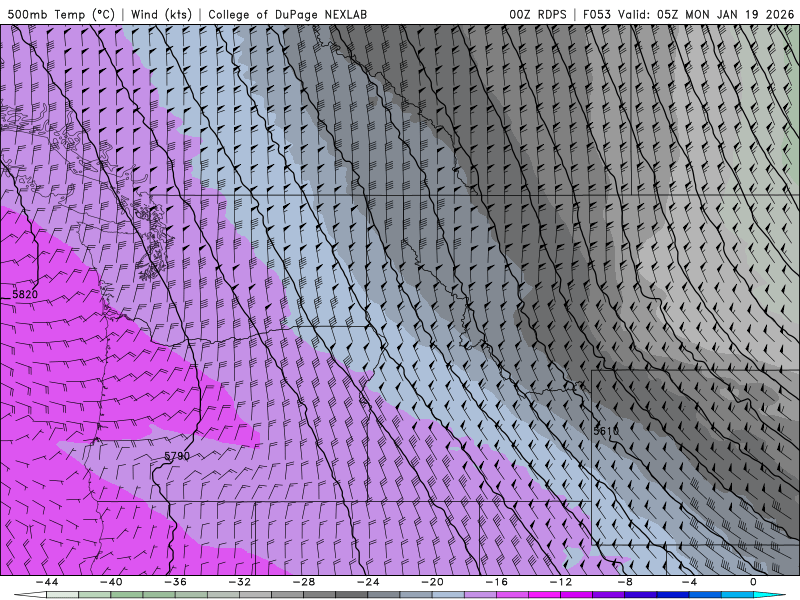Screen dimensions: 800x600
Task: Click the "00Z RDPS" model run label
Action: click(x=538, y=14)
